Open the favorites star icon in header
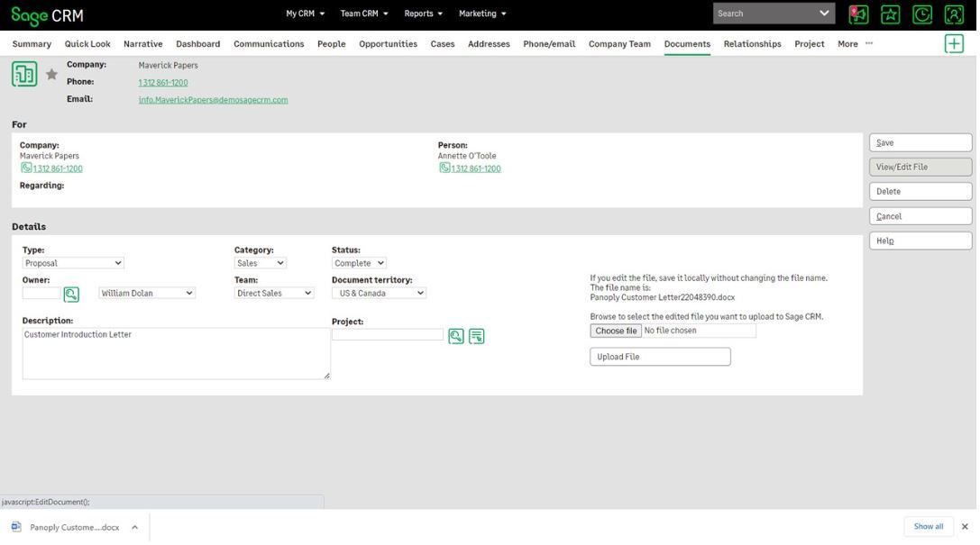This screenshot has height=545, width=980. point(891,14)
